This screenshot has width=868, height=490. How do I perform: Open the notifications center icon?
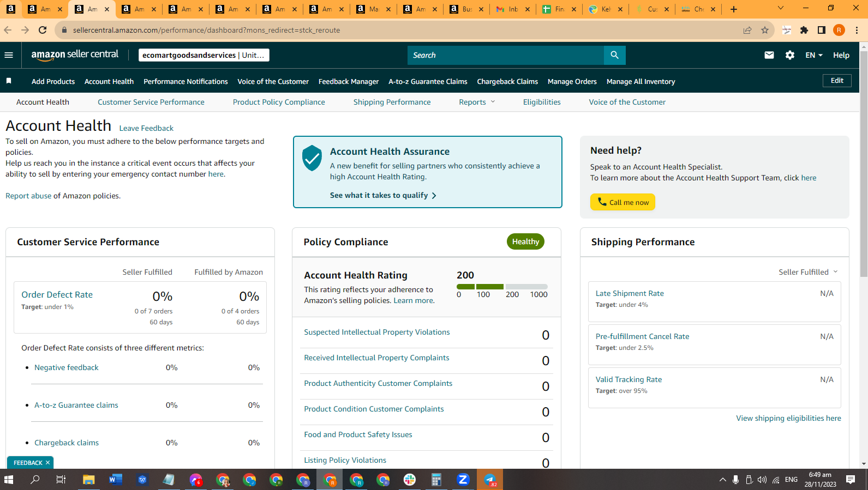pos(851,480)
